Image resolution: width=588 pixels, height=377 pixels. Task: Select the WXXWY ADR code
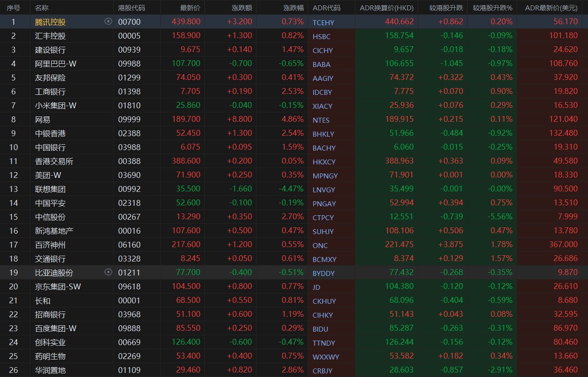pyautogui.click(x=326, y=357)
